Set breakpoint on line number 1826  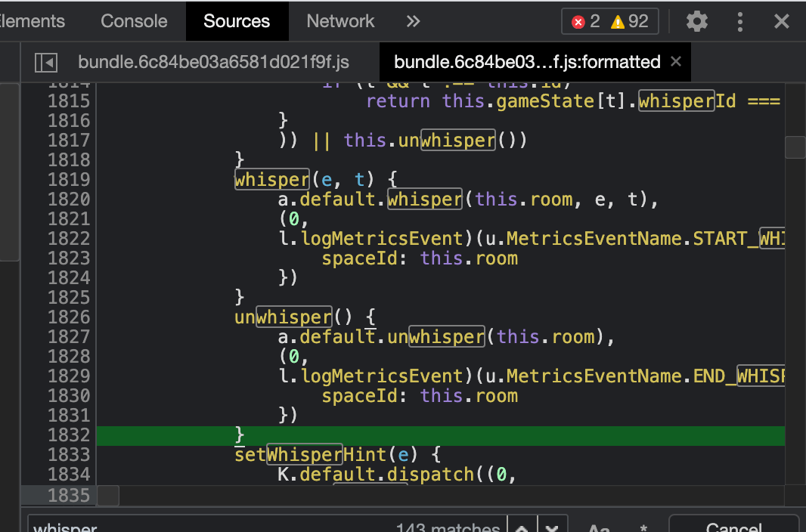point(69,317)
